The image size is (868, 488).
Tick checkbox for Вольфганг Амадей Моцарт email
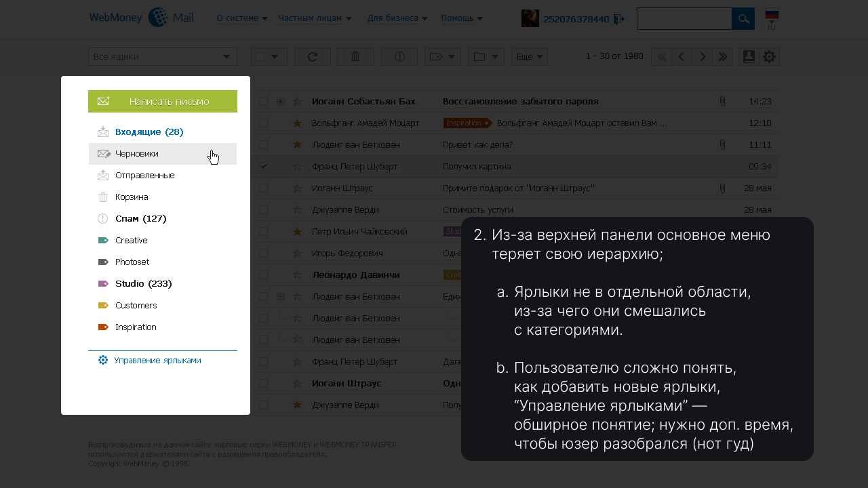[264, 123]
